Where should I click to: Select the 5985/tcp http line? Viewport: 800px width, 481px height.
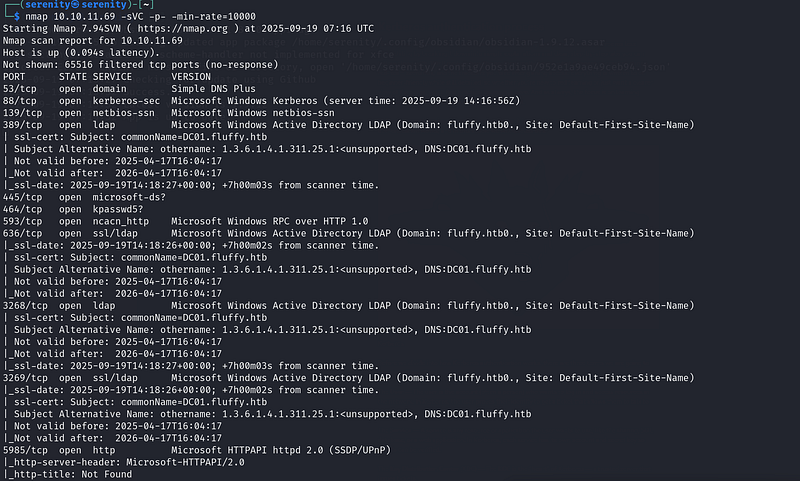[x=197, y=450]
